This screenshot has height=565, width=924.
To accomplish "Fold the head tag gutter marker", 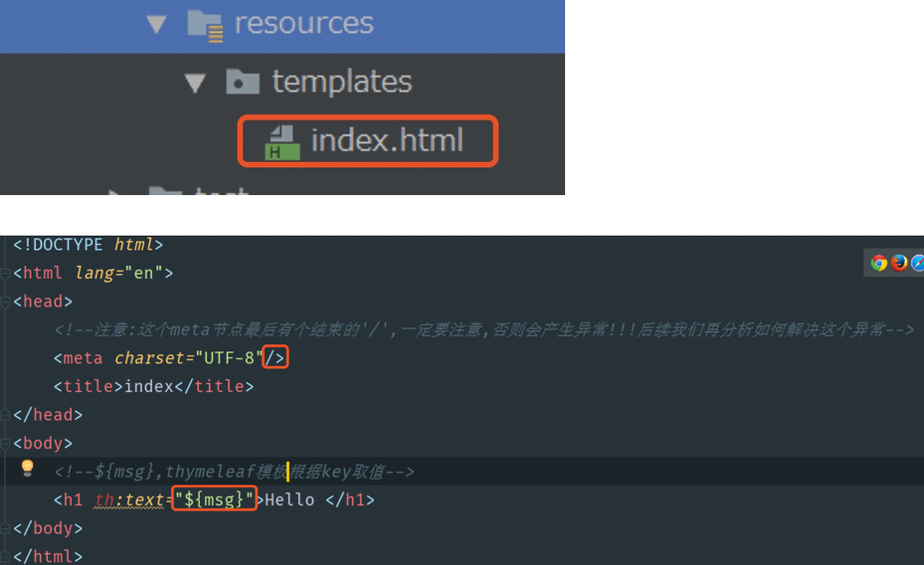I will tap(5, 302).
